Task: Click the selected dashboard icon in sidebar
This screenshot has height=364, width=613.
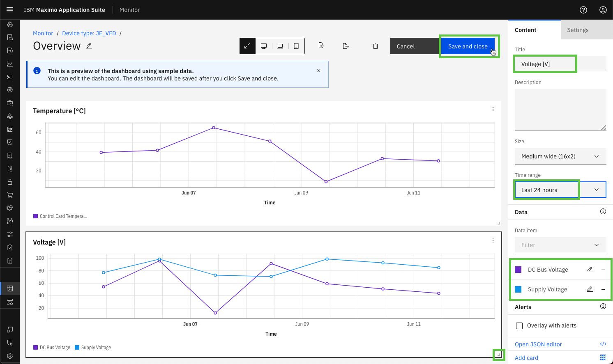Action: pyautogui.click(x=10, y=288)
